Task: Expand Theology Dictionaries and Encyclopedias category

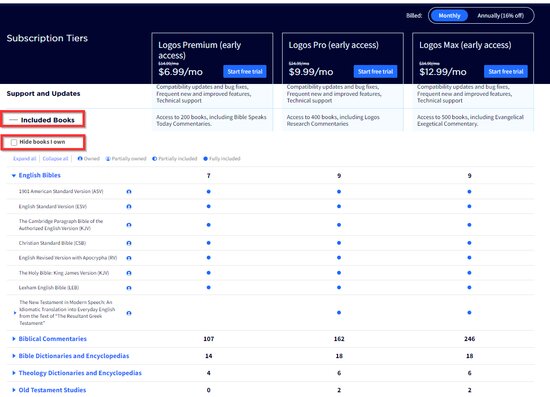Action: point(14,373)
